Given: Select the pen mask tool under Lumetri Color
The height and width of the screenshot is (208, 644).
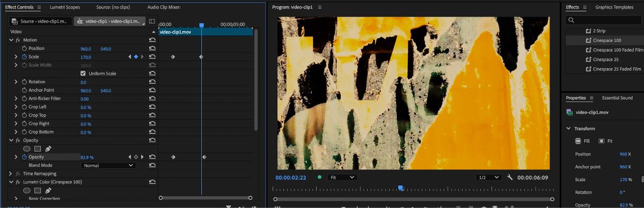Looking at the screenshot, I should pos(48,190).
